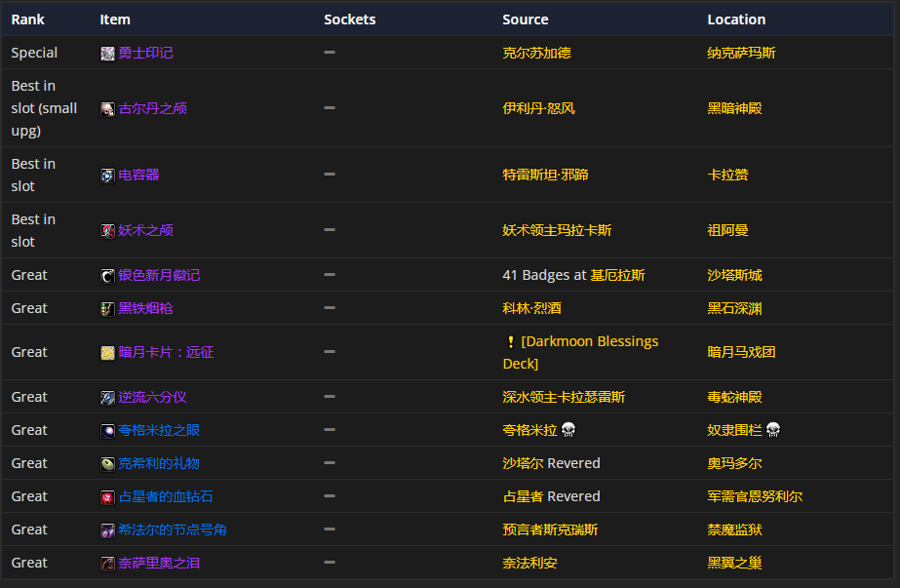
Task: Click the 银色新月徽记 crescent icon
Action: (107, 276)
